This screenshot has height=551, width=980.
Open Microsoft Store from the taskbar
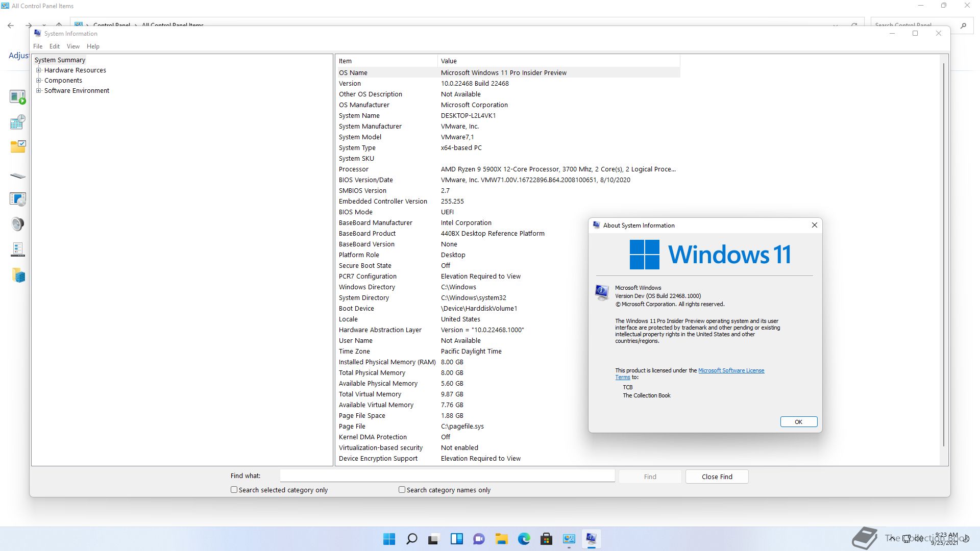546,539
